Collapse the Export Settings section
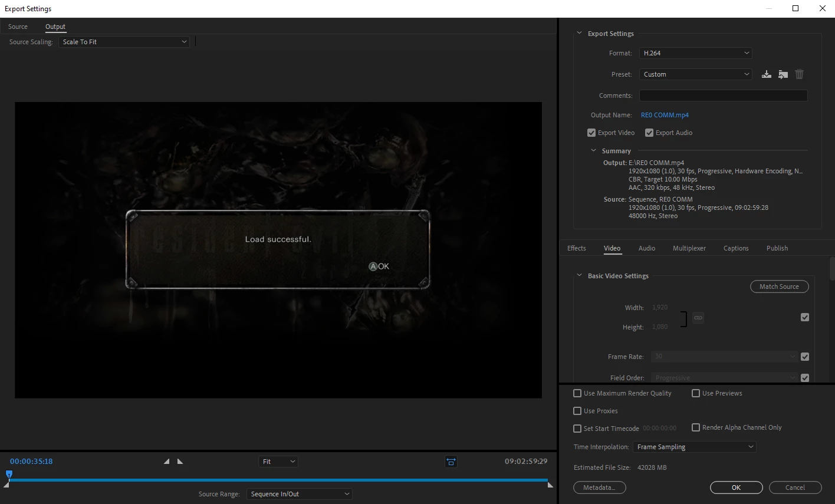835x504 pixels. (x=579, y=34)
